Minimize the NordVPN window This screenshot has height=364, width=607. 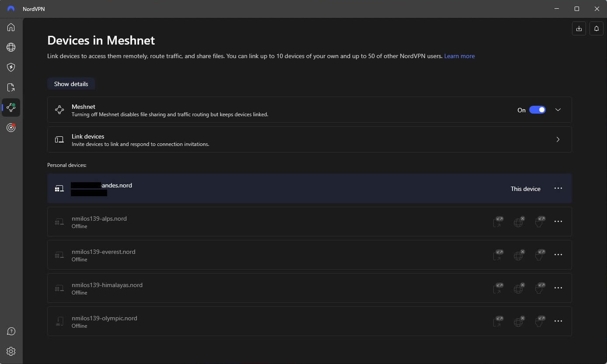[x=557, y=9]
